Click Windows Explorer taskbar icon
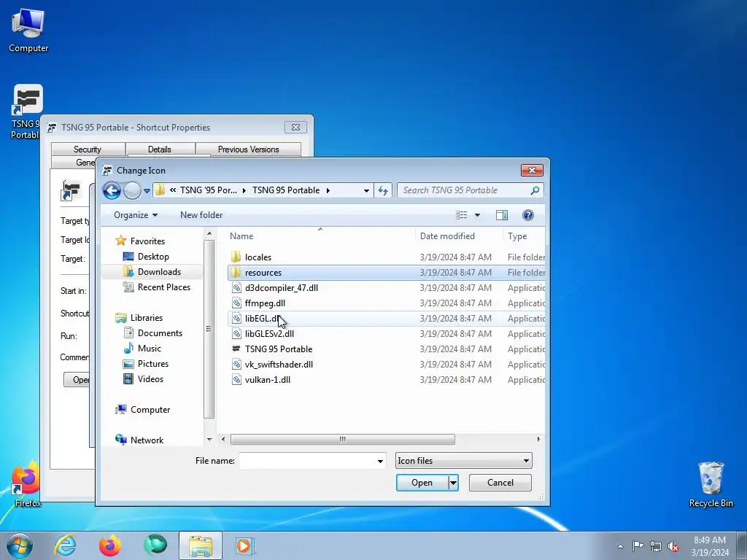This screenshot has height=560, width=747. [x=201, y=545]
